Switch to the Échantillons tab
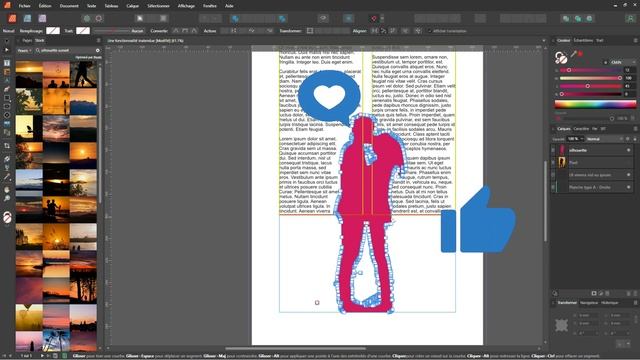The width and height of the screenshot is (640, 360). click(x=583, y=40)
